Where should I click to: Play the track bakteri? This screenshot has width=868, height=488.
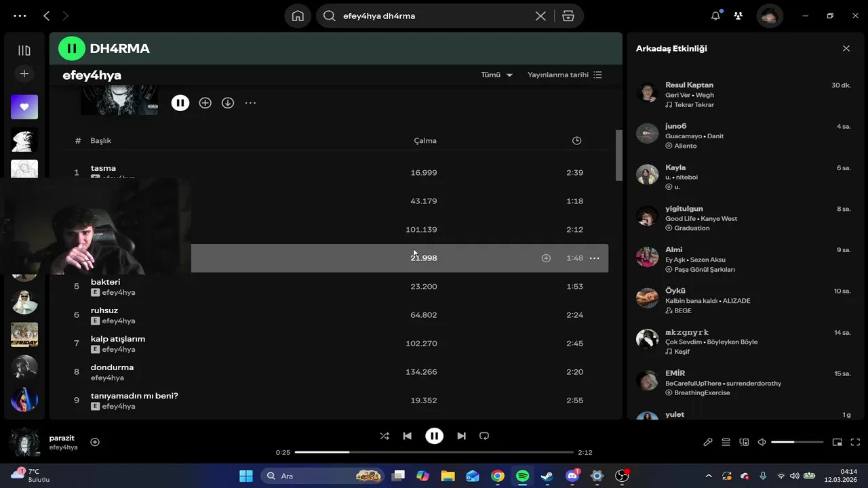[x=105, y=282]
